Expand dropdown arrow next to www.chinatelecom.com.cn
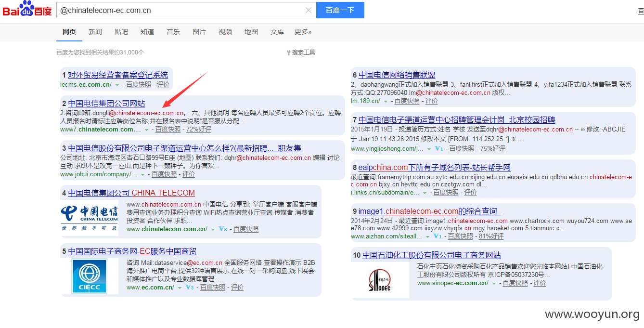This screenshot has width=644, height=328. tap(213, 230)
